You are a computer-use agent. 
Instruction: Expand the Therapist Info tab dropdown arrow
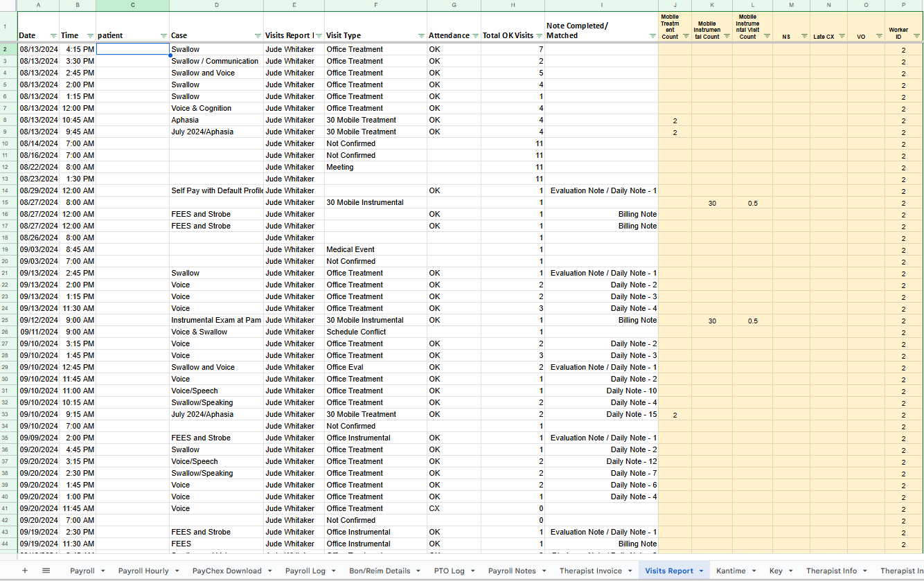coord(866,571)
